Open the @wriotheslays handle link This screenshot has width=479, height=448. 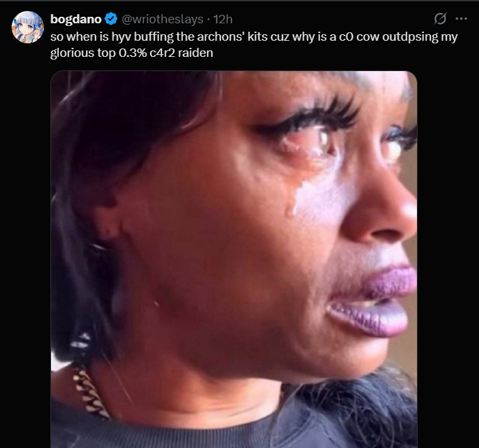pos(162,19)
